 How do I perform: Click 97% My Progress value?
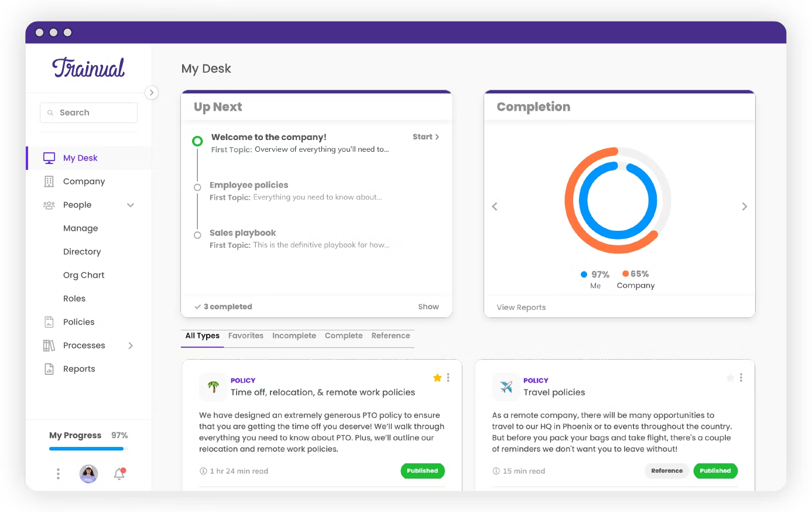click(x=119, y=435)
